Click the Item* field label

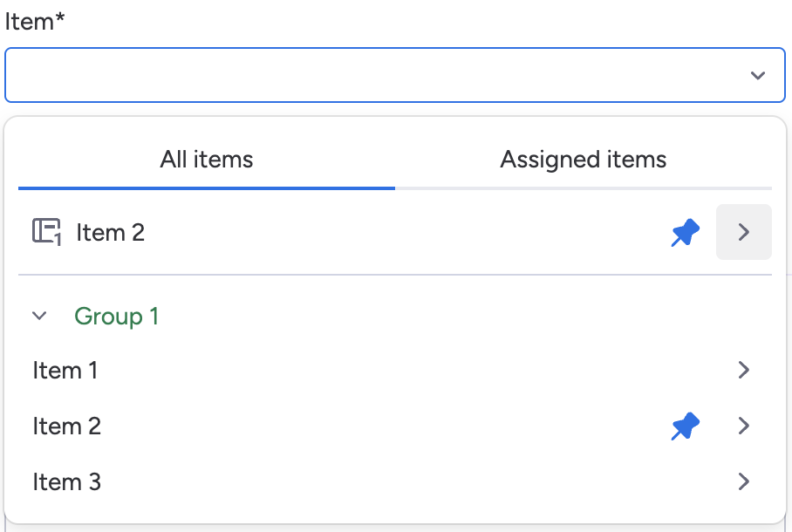(35, 22)
